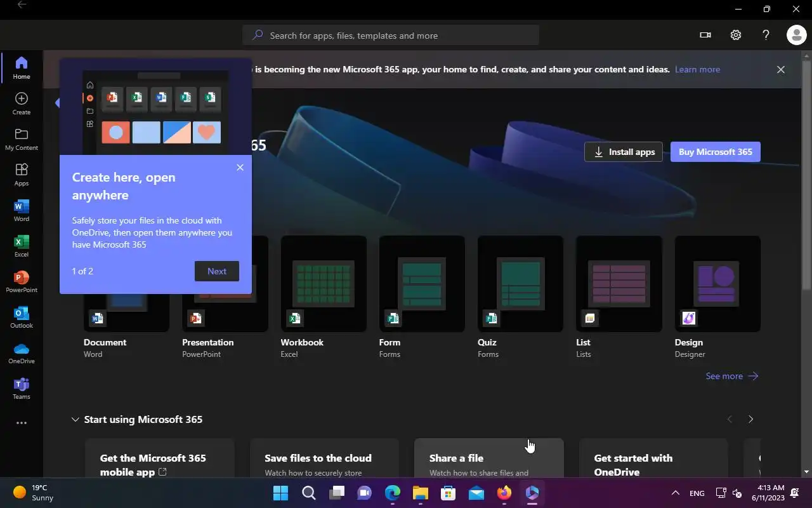Viewport: 812px width, 508px height.
Task: Open Firefox from the taskbar
Action: click(504, 493)
